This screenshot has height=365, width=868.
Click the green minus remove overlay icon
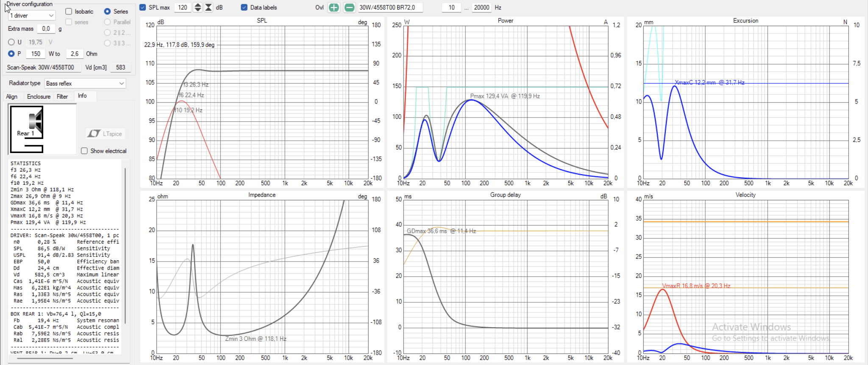(x=349, y=7)
